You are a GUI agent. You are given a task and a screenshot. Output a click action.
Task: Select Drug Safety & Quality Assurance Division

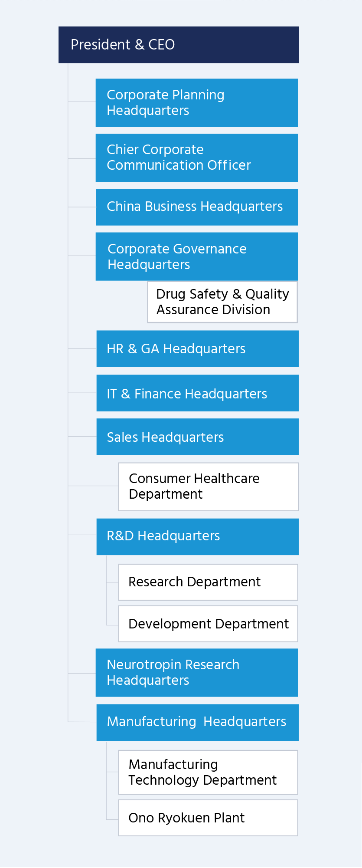[222, 302]
